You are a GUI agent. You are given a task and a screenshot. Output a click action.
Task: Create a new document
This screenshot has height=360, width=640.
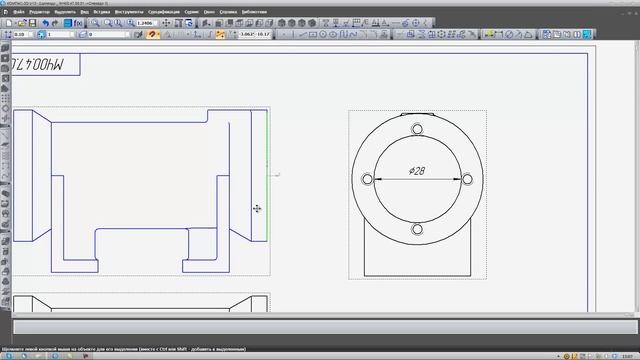[x=9, y=23]
